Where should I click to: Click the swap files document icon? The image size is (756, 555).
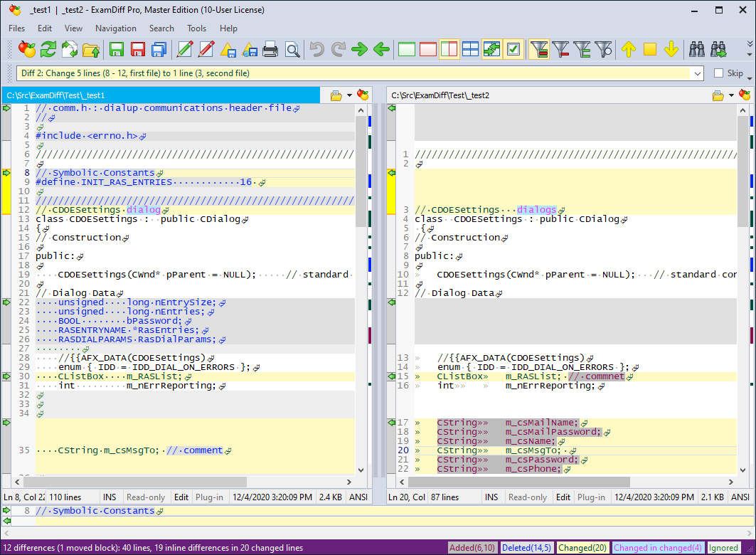point(70,49)
